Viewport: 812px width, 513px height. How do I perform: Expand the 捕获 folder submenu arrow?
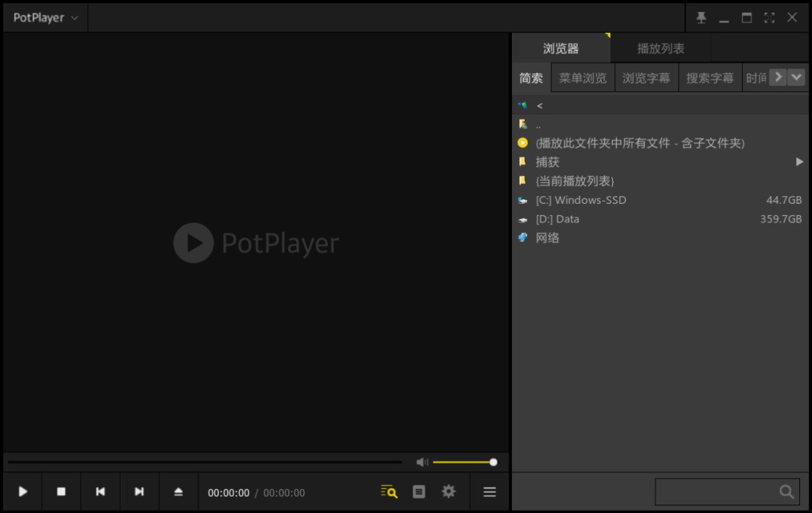(x=799, y=162)
